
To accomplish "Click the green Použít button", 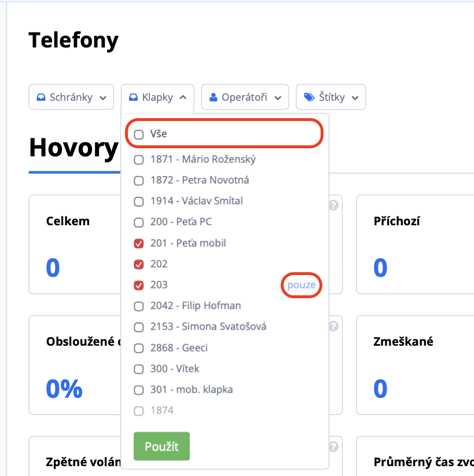I will tap(161, 446).
